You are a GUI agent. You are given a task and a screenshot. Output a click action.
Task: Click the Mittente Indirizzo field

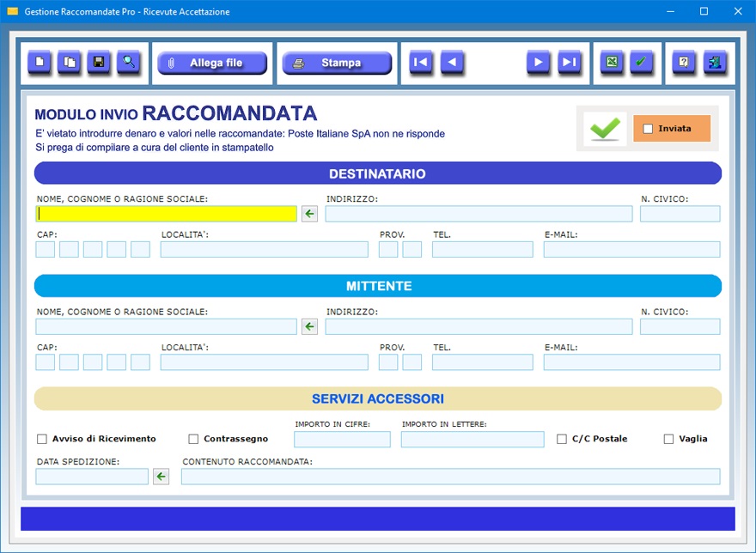point(479,326)
